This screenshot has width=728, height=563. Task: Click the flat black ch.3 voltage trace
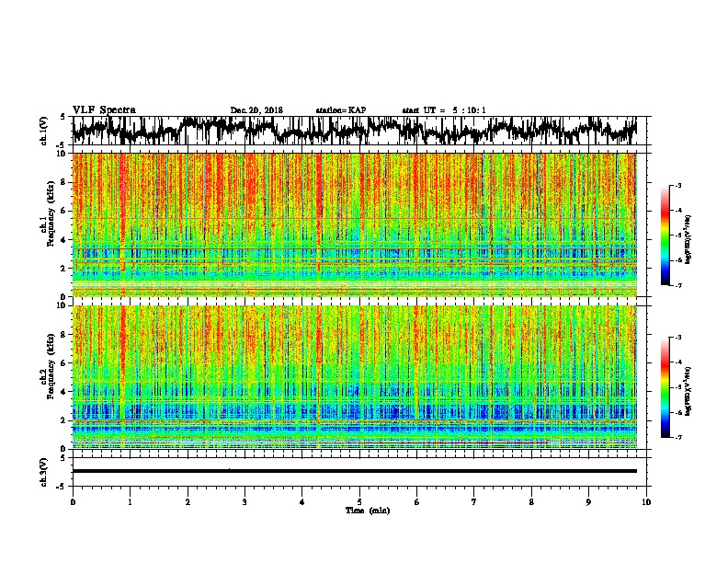point(354,471)
